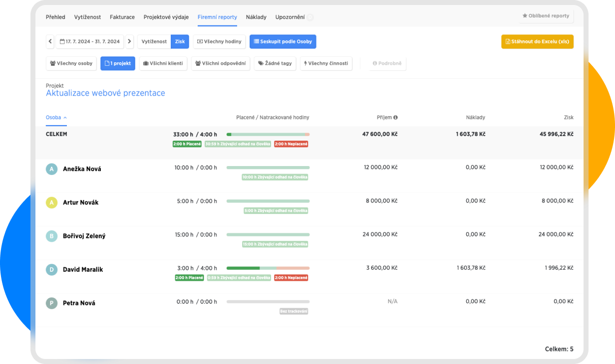Open the Všechny osoby filter
Image resolution: width=615 pixels, height=364 pixels.
71,63
